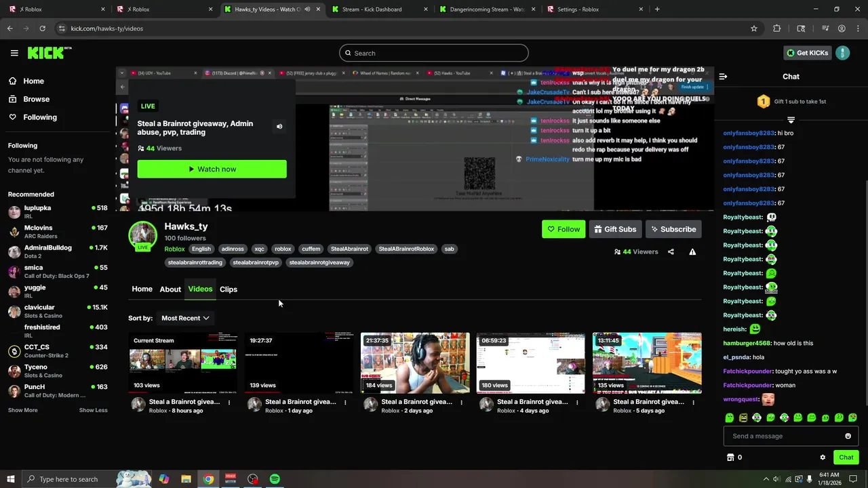868x488 pixels.
Task: Click Show More under Recommended
Action: click(22, 410)
